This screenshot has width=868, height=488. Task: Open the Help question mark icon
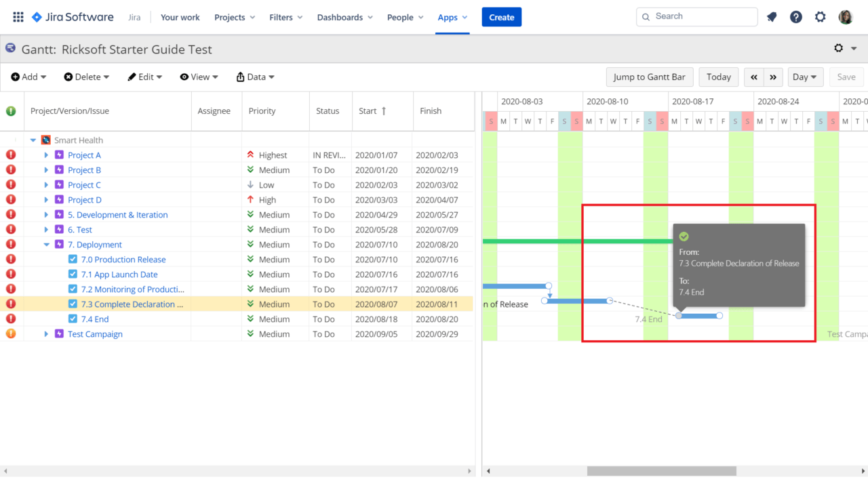pyautogui.click(x=795, y=16)
